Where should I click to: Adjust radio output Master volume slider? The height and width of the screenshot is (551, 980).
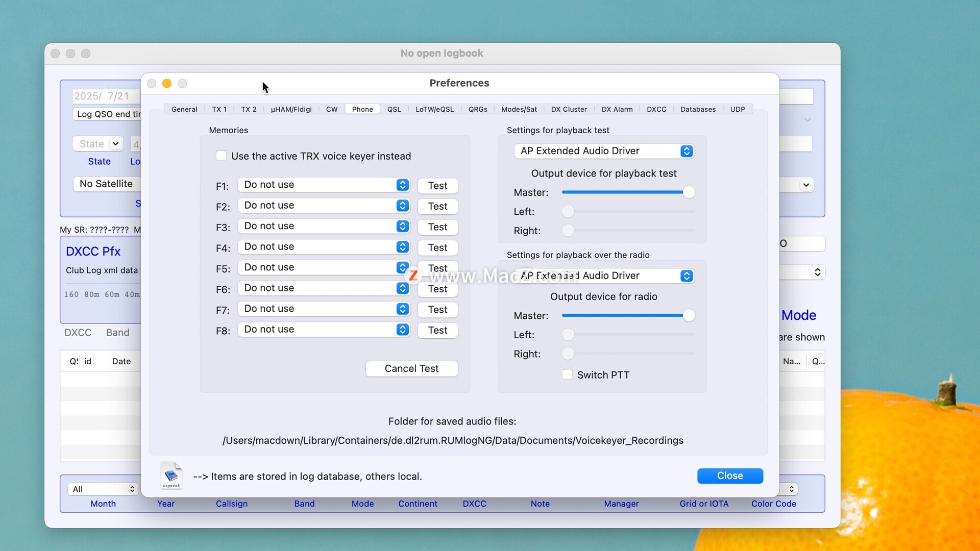click(628, 315)
